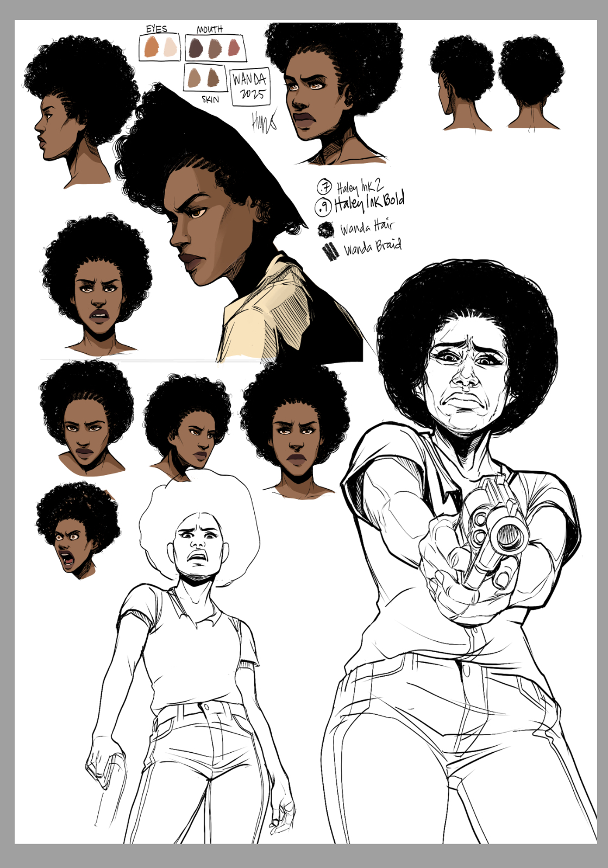
Task: Click the circled .7 brush size mark
Action: click(x=324, y=187)
